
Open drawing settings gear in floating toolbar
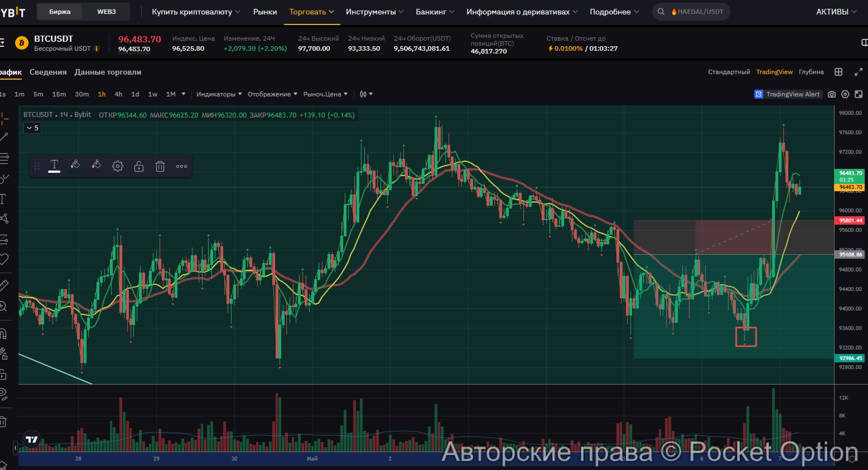[x=118, y=166]
